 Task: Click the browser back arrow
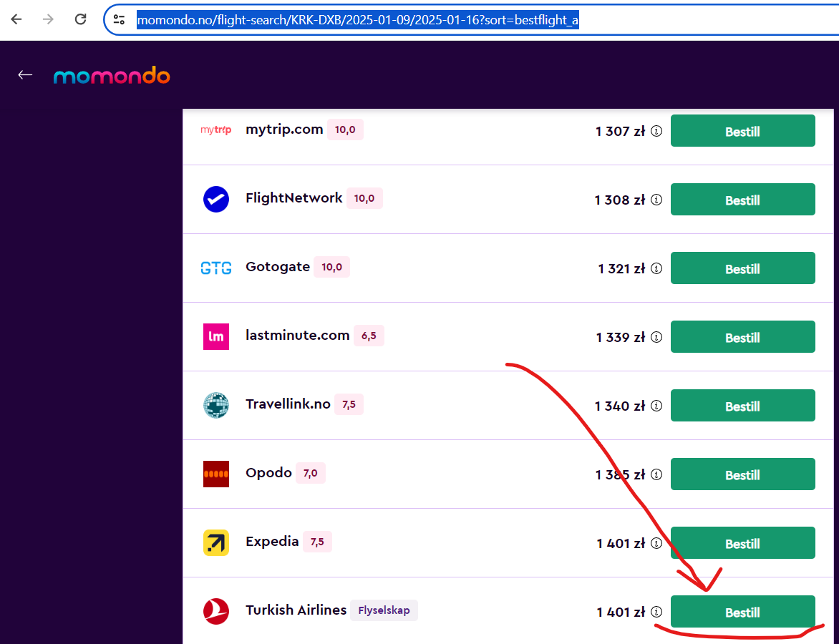point(16,20)
